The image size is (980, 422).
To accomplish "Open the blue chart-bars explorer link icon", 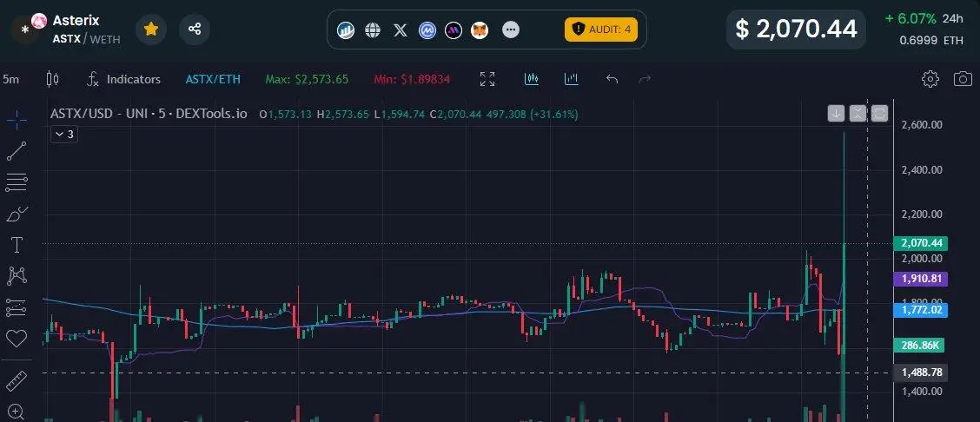I will click(x=346, y=30).
